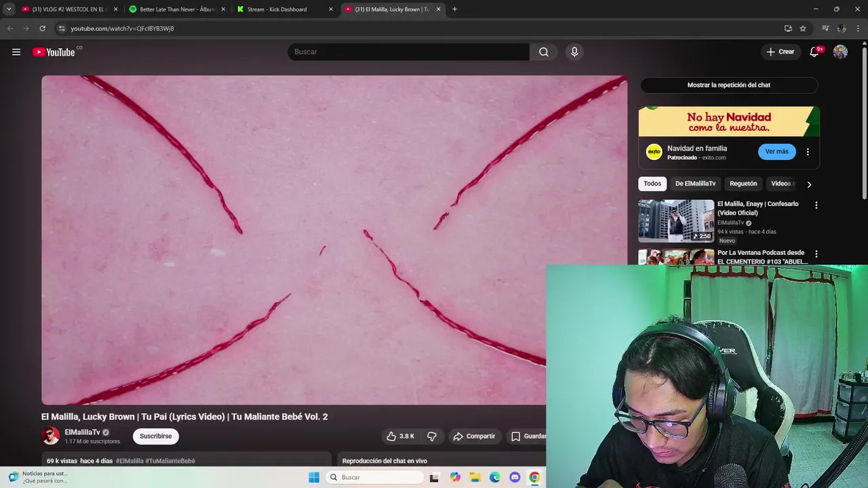Open Windows Start menu
The image size is (868, 488).
(x=314, y=477)
